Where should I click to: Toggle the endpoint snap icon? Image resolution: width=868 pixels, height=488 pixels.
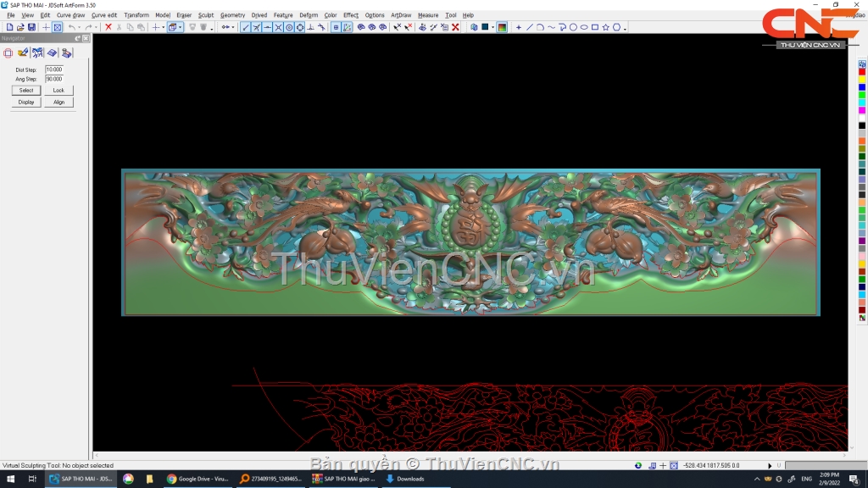(x=245, y=27)
